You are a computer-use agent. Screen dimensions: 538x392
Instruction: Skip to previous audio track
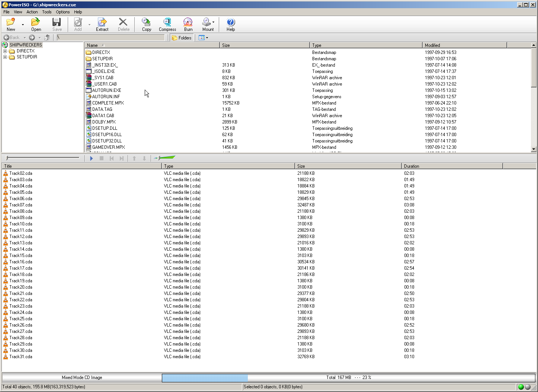pyautogui.click(x=112, y=158)
